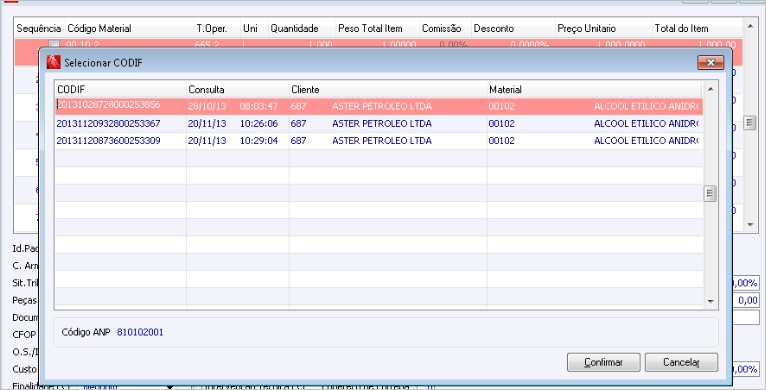
Task: Click consulta time 08:03:47
Action: point(258,106)
